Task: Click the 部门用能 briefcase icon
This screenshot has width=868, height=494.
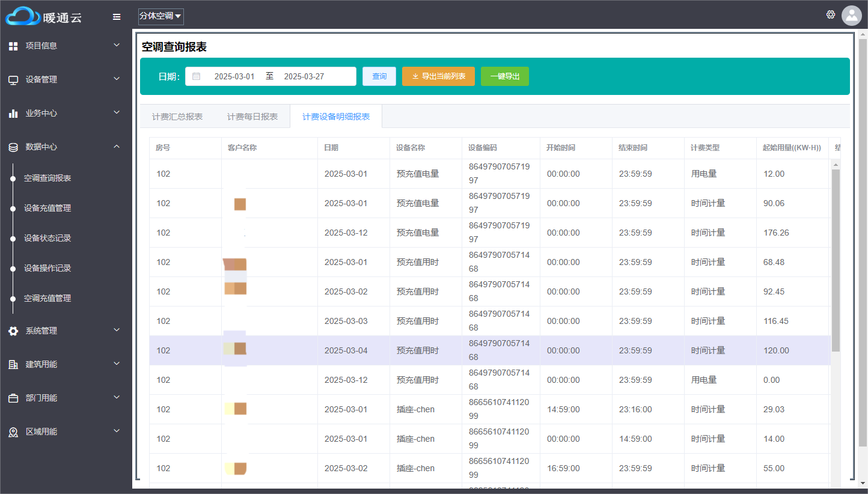Action: pos(13,398)
